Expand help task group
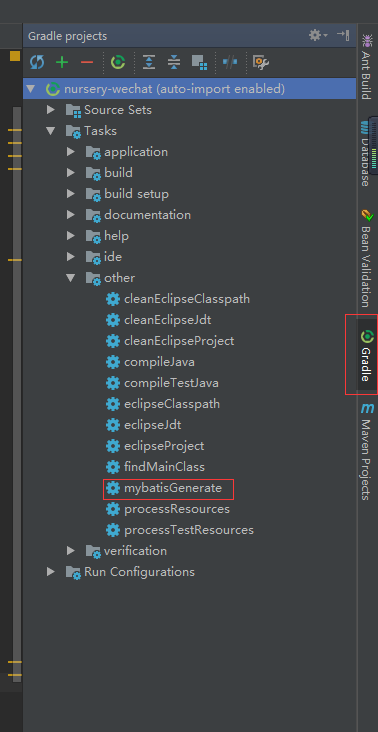Screen dimensions: 378x732 click(x=71, y=236)
